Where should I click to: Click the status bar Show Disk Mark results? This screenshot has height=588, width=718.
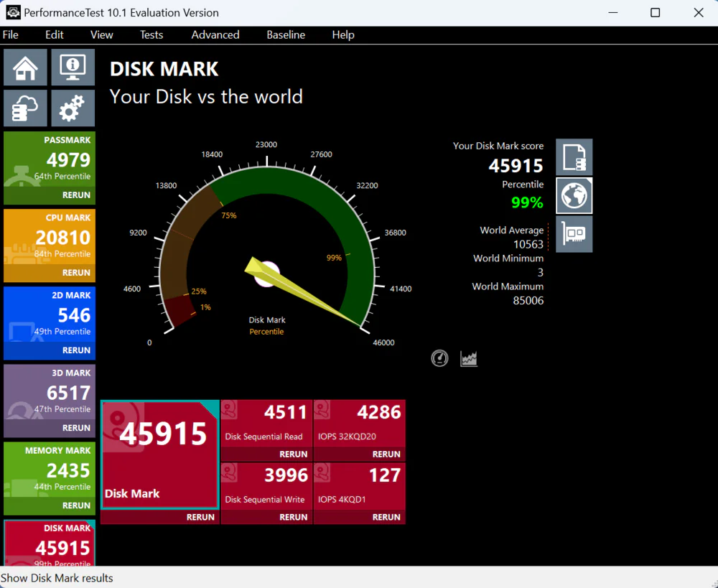click(x=57, y=578)
